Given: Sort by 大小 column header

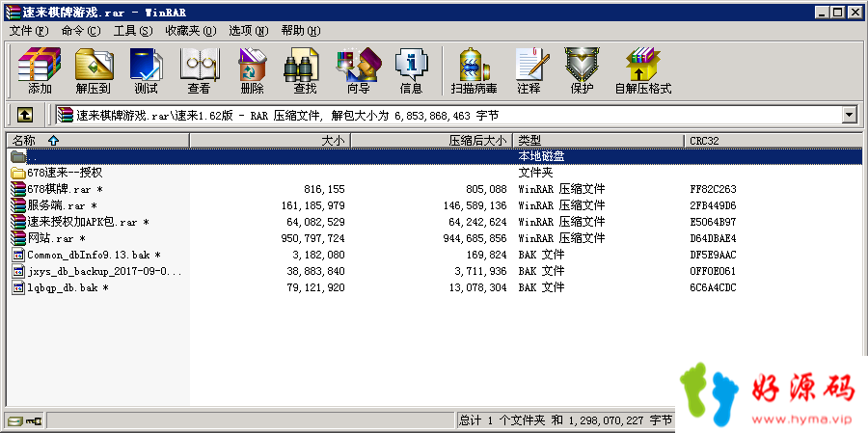Looking at the screenshot, I should pos(270,141).
